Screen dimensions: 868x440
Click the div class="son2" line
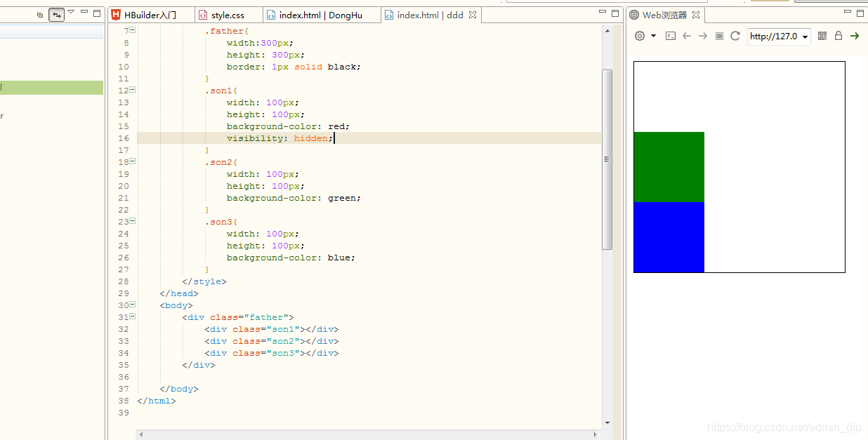272,341
